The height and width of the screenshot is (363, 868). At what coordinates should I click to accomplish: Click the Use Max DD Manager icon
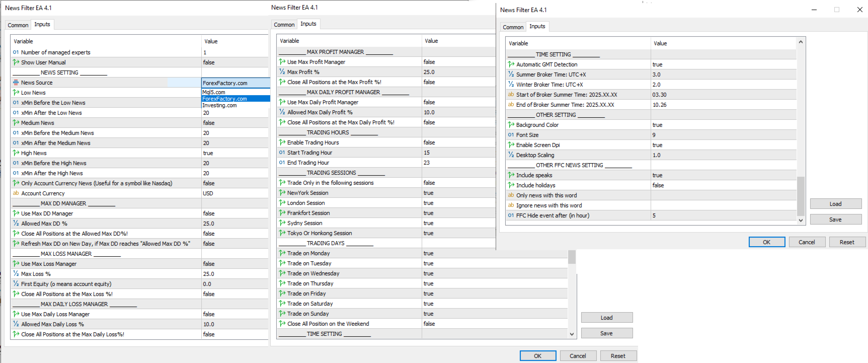coord(16,213)
